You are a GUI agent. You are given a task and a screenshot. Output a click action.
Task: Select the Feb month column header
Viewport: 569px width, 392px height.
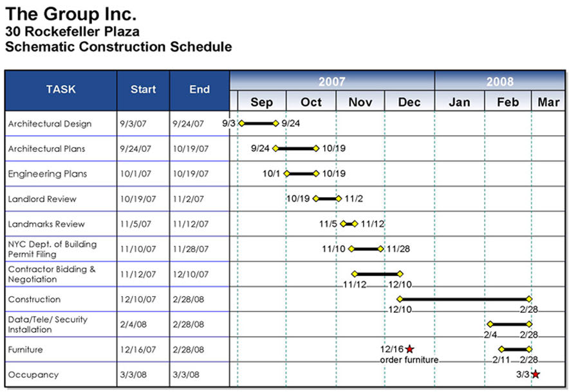[x=508, y=102]
